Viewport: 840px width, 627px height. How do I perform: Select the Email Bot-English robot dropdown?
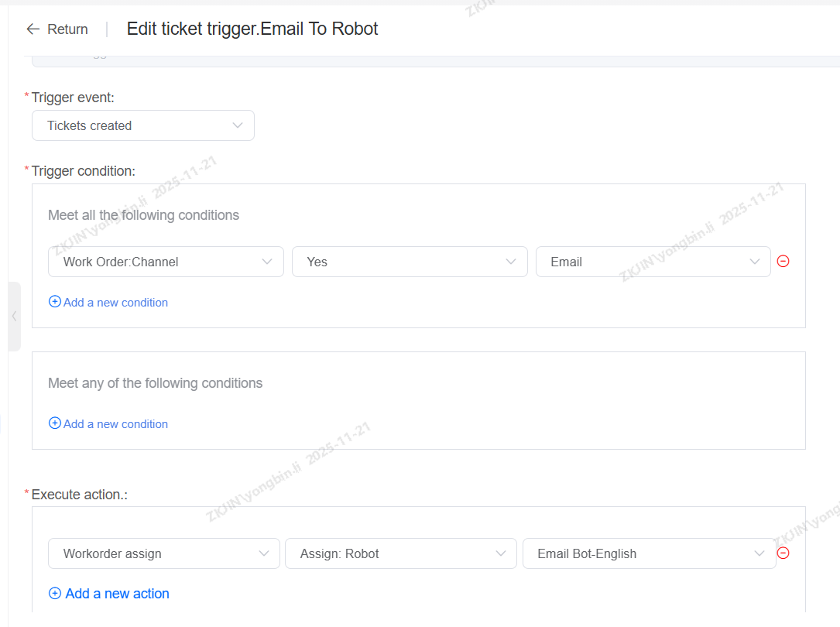(648, 553)
